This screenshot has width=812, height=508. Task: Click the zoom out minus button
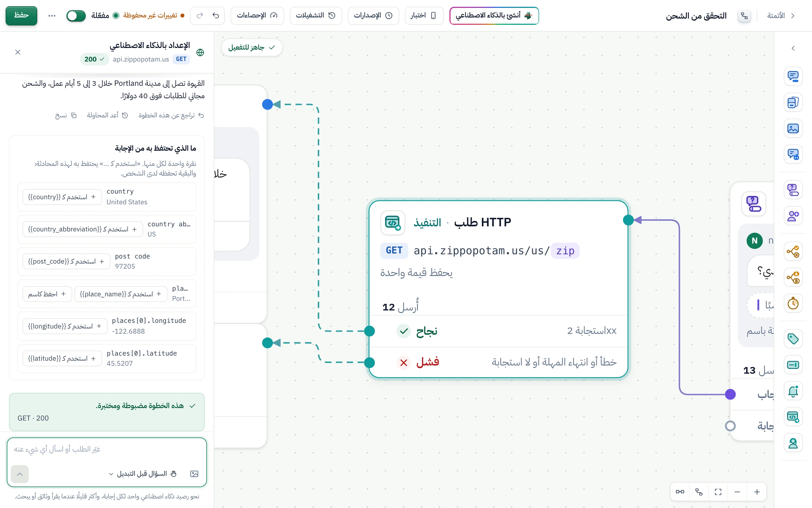point(737,492)
